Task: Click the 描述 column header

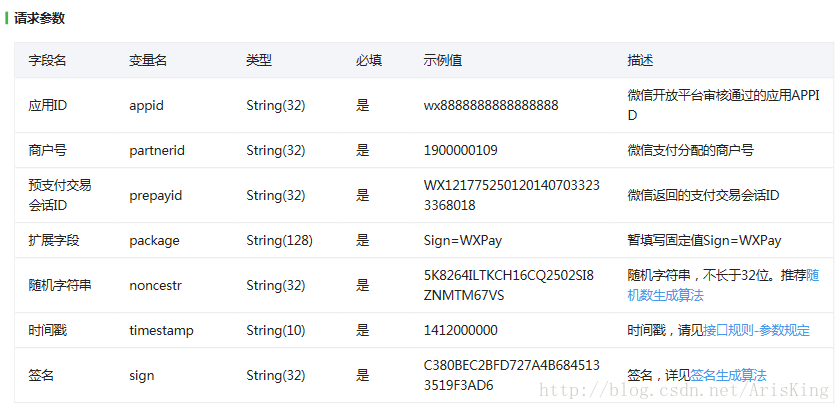Action: (640, 61)
